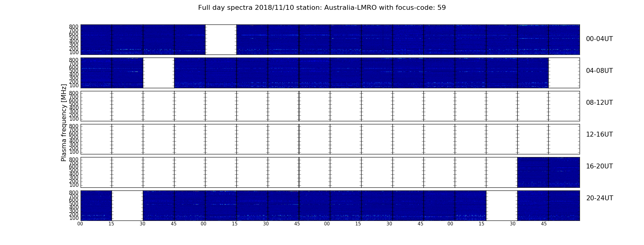Click the '100' tick label of the 16-20UT panel

[x=74, y=185]
